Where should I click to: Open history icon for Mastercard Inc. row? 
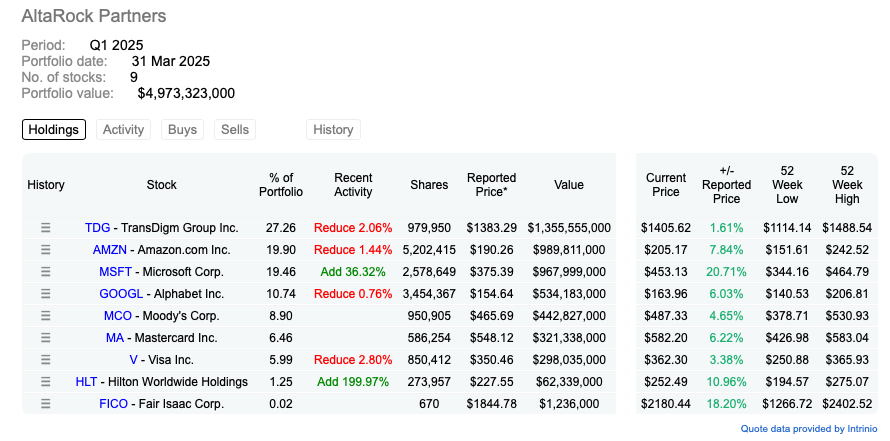(x=45, y=338)
